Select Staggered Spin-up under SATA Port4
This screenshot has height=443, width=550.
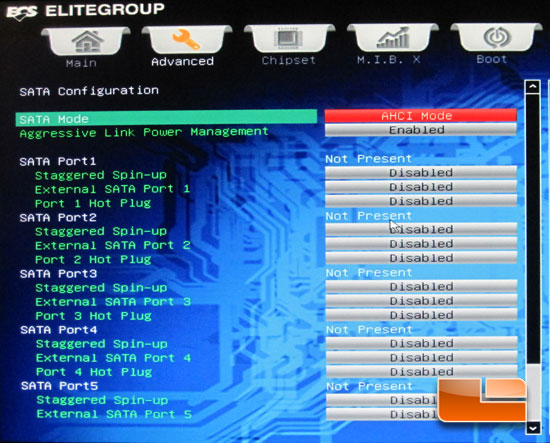(102, 344)
